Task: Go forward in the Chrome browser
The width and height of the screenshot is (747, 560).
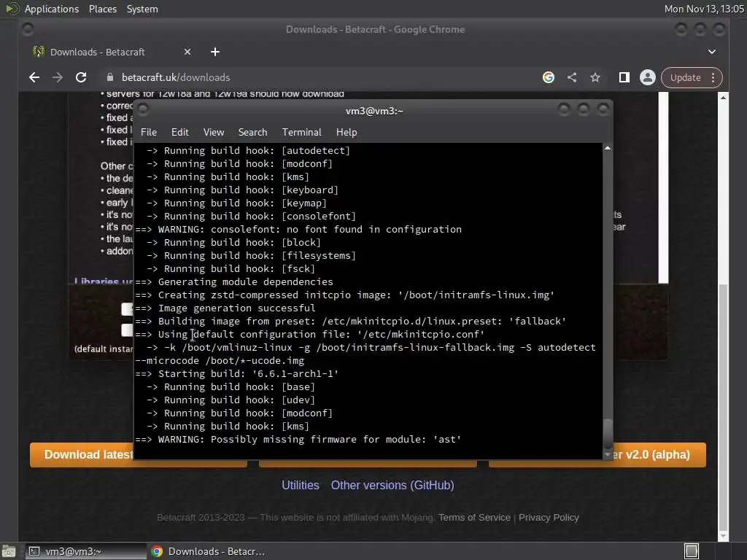Action: pos(57,77)
